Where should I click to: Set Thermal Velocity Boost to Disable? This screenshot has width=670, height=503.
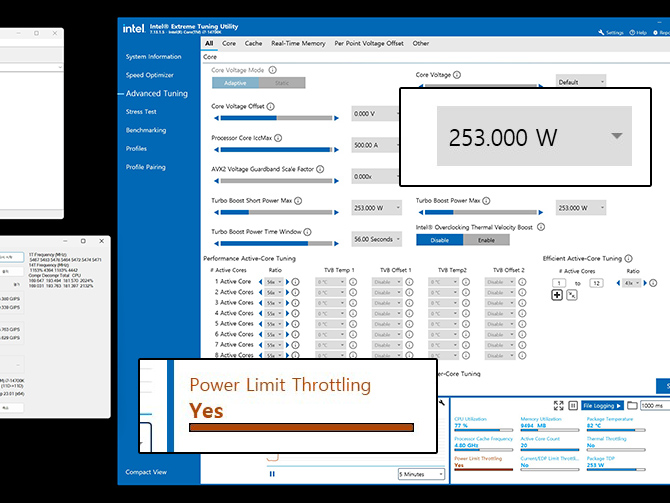[440, 240]
